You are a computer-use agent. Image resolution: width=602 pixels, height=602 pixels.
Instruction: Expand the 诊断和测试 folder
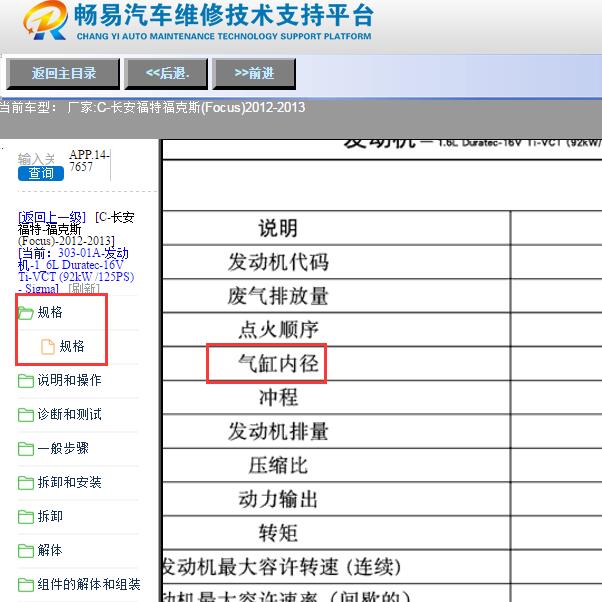(69, 414)
